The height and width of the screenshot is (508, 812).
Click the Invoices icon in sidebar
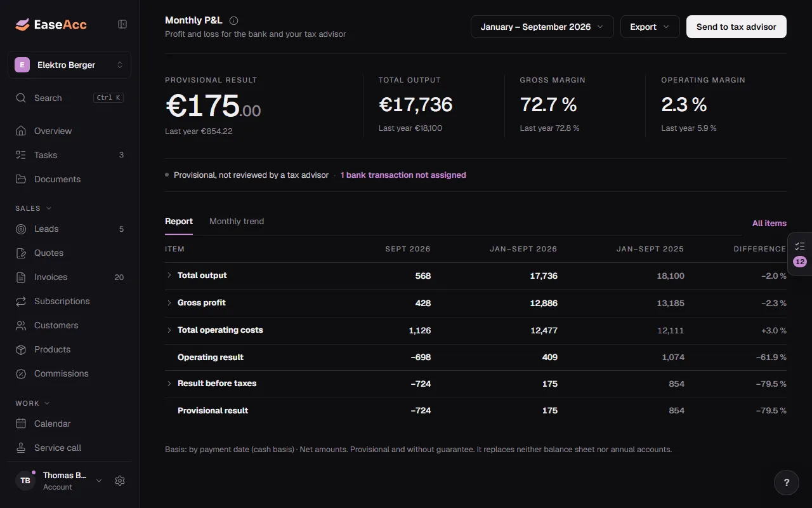pos(21,277)
